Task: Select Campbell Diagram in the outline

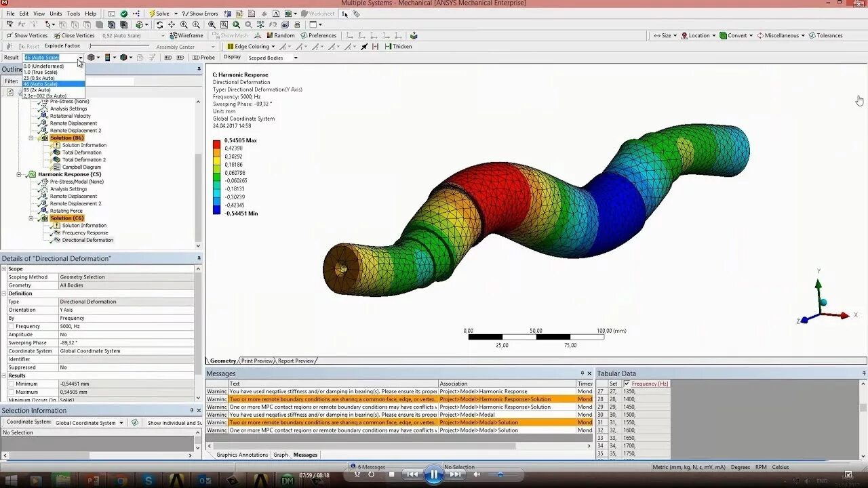Action: coord(81,167)
